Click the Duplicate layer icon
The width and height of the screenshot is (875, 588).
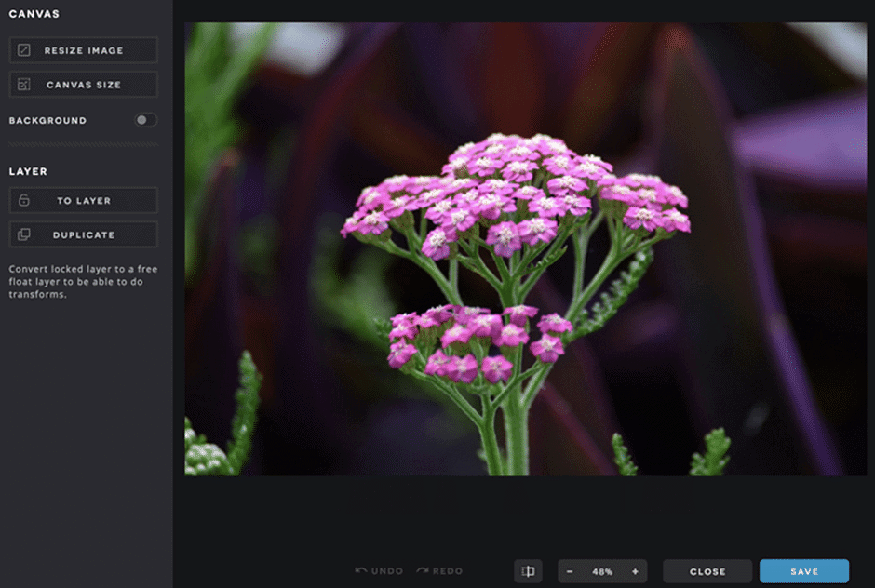[x=24, y=235]
